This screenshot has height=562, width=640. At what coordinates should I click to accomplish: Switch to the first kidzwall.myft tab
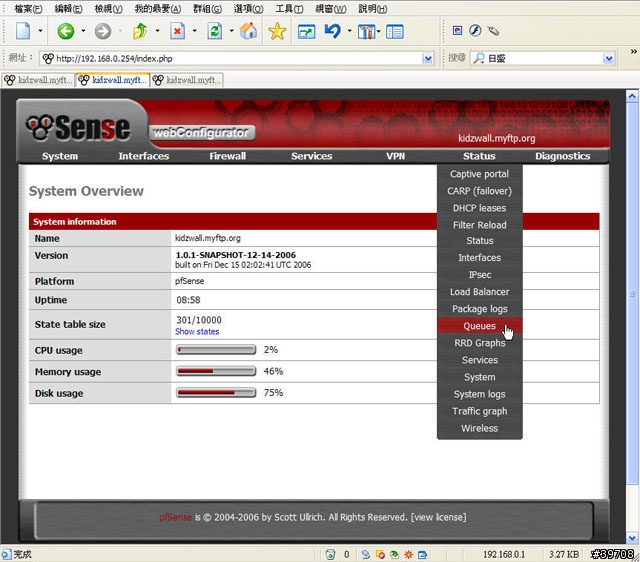tap(38, 80)
